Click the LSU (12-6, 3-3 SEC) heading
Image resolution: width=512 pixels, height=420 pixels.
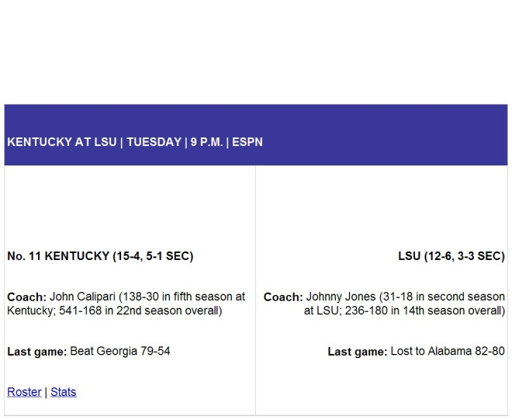coord(451,256)
